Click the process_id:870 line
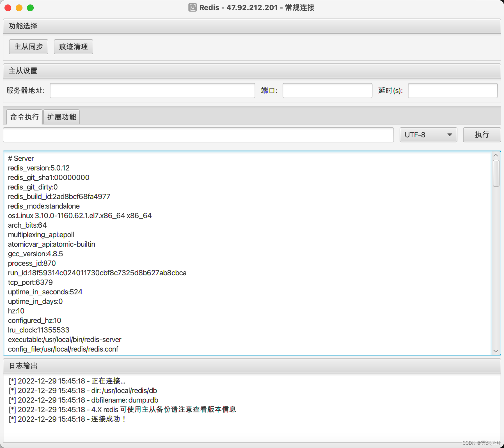This screenshot has height=448, width=504. tap(32, 263)
